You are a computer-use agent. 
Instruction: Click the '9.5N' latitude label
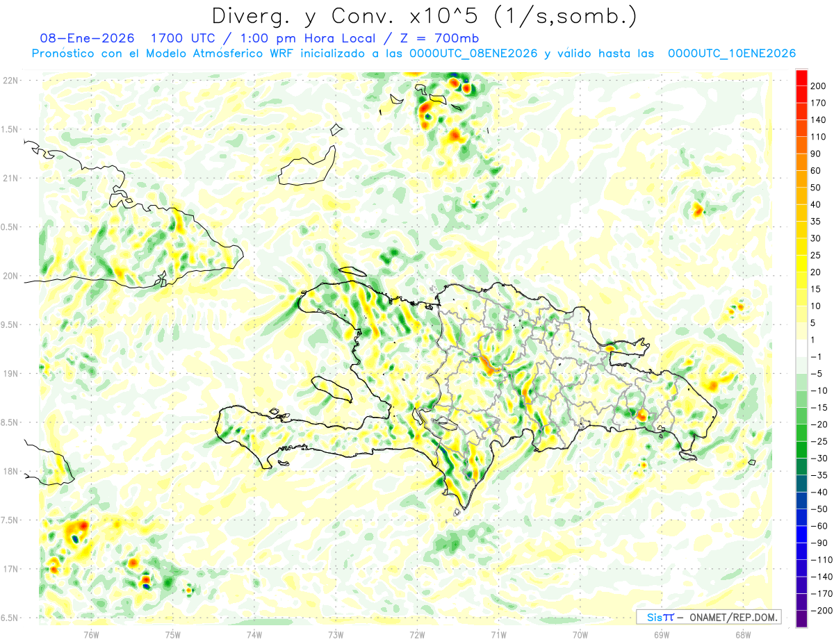coord(10,324)
